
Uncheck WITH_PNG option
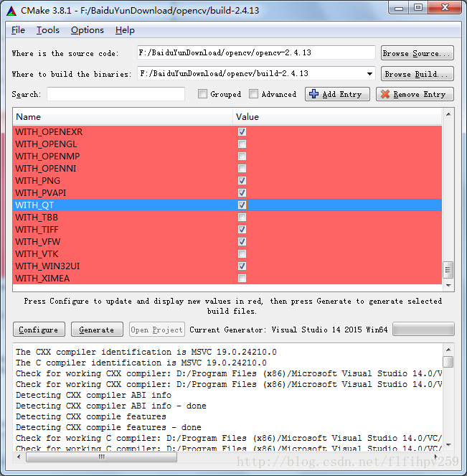pos(242,181)
